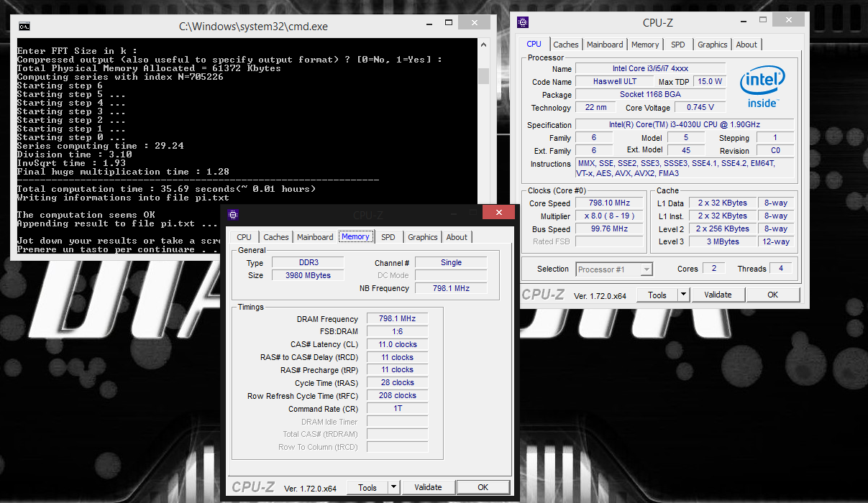The image size is (868, 503).
Task: Click the Level 2 cache value 2 x 256 KBytes
Action: (x=722, y=229)
